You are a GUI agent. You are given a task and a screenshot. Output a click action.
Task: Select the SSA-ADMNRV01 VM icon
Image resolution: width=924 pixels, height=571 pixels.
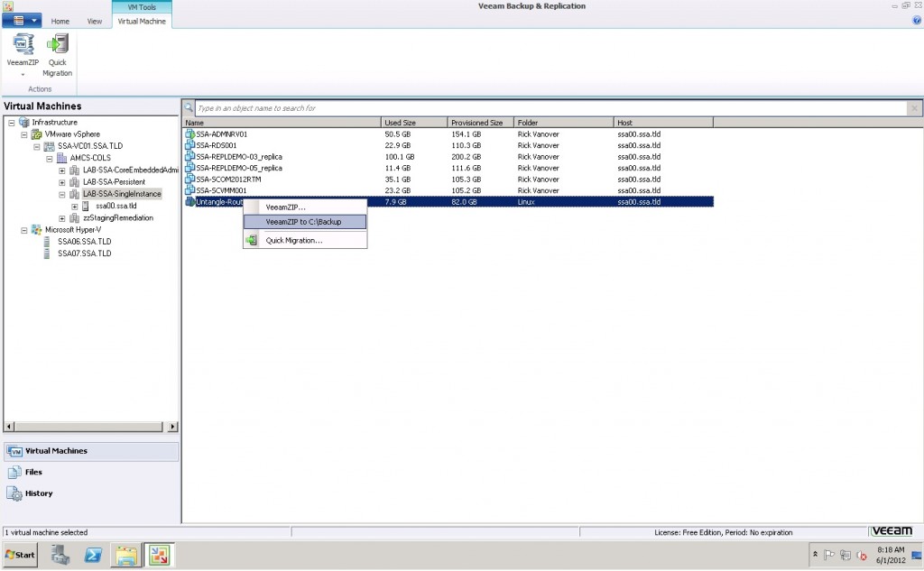pos(189,134)
